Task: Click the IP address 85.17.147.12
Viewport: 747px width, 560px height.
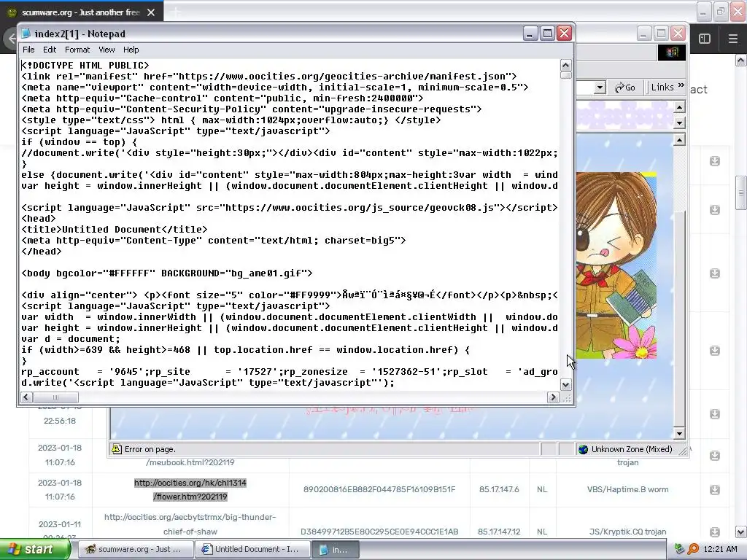Action: (x=499, y=532)
